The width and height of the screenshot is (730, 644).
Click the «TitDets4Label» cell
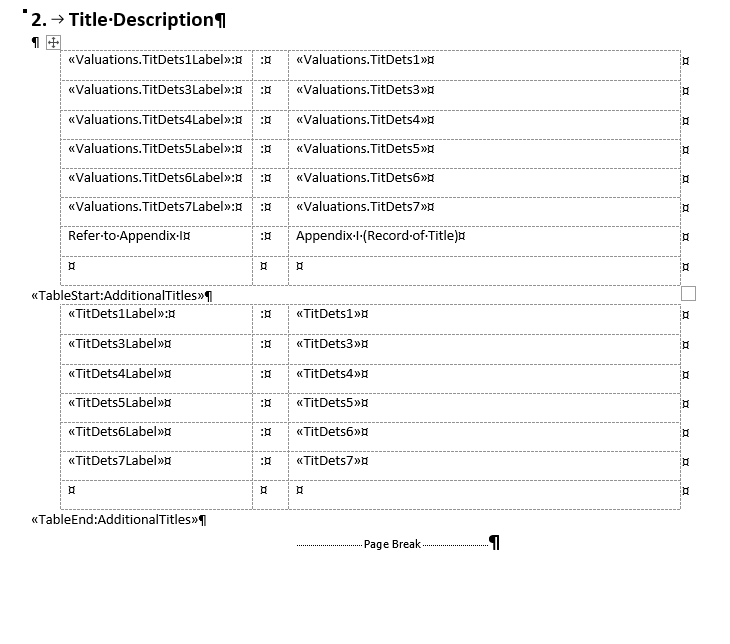(x=156, y=379)
